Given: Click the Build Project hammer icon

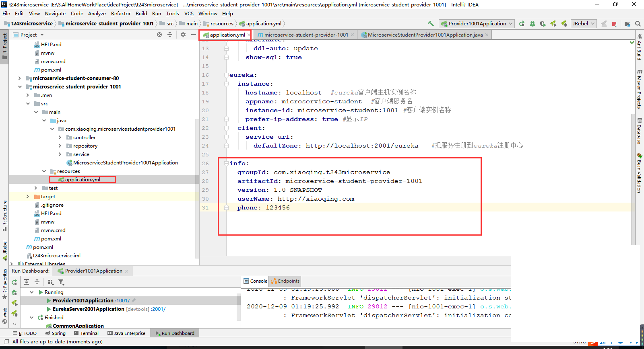Looking at the screenshot, I should (431, 24).
